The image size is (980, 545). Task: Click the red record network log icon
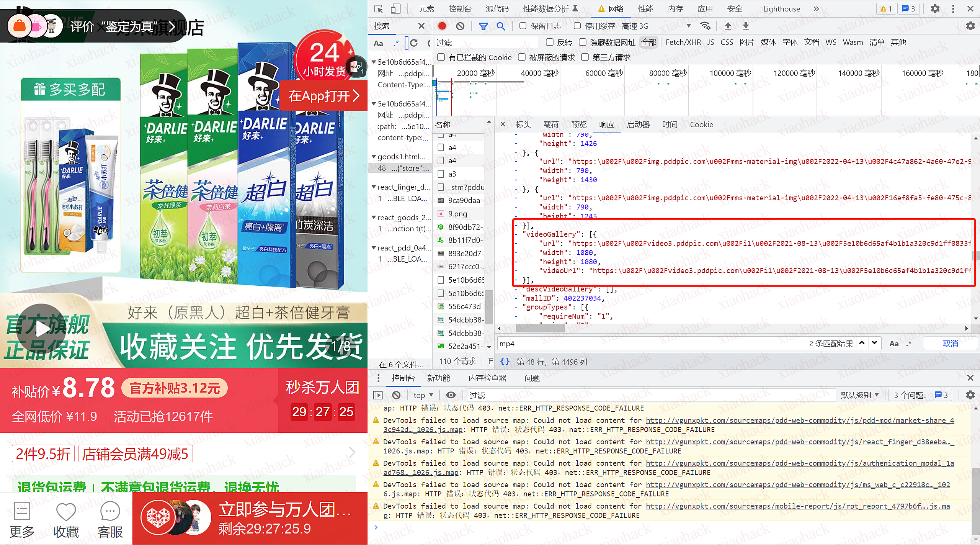[x=442, y=26]
